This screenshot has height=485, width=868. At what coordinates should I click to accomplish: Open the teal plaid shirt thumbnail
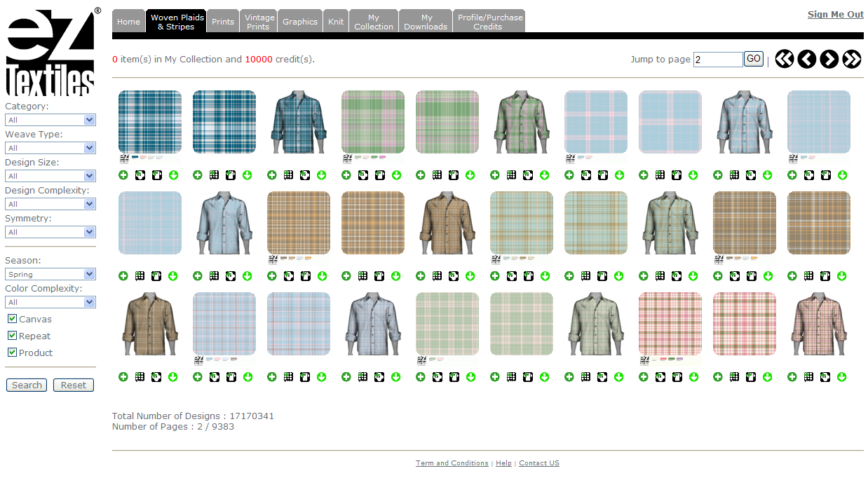coord(299,122)
